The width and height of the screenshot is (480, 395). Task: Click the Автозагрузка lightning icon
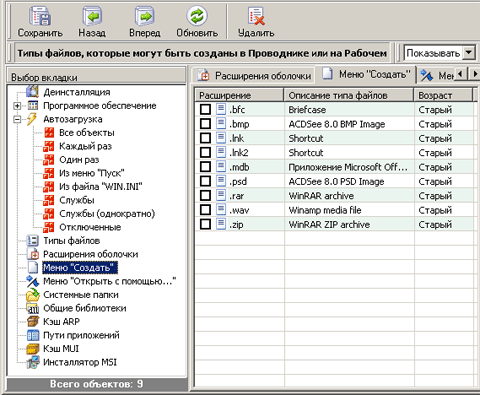pyautogui.click(x=32, y=119)
